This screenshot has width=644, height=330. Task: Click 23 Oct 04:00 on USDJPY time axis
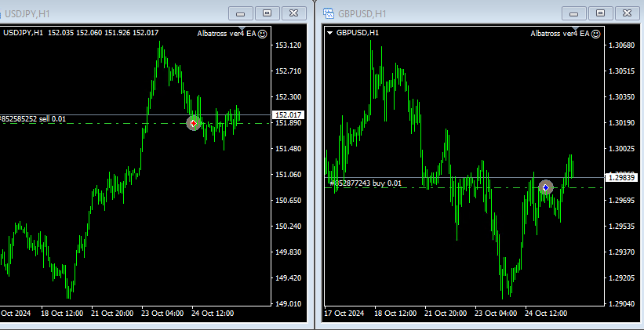pyautogui.click(x=162, y=314)
